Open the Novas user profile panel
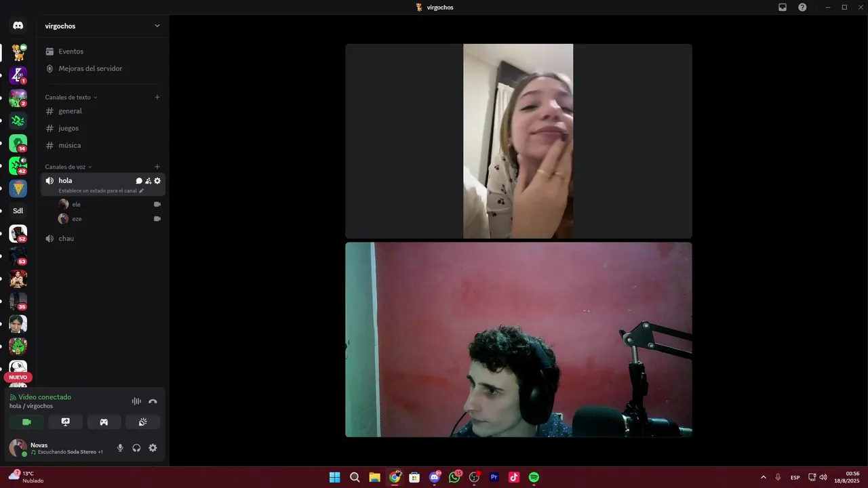The width and height of the screenshot is (868, 488). coord(57,448)
